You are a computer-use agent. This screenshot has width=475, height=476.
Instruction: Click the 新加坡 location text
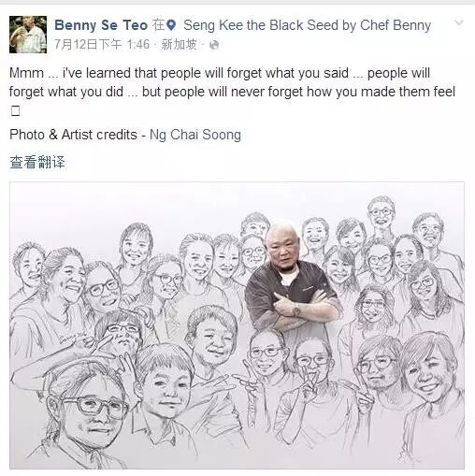[x=179, y=45]
